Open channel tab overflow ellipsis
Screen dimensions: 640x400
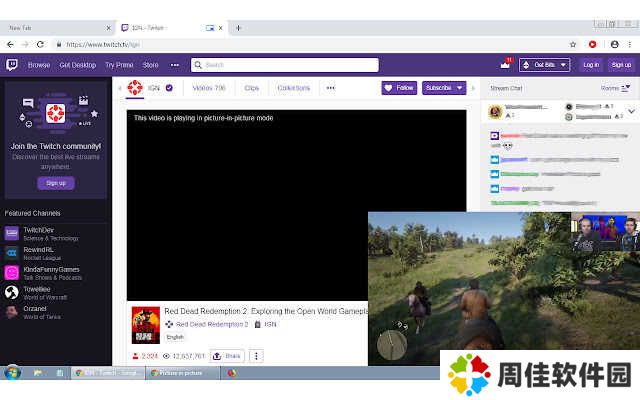331,88
